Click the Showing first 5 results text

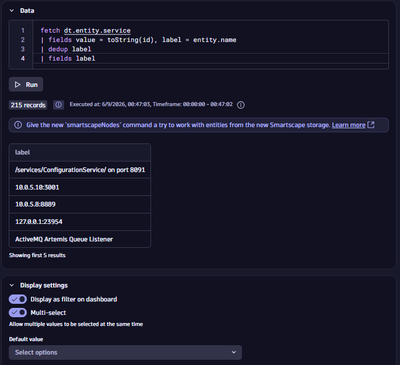[x=37, y=255]
